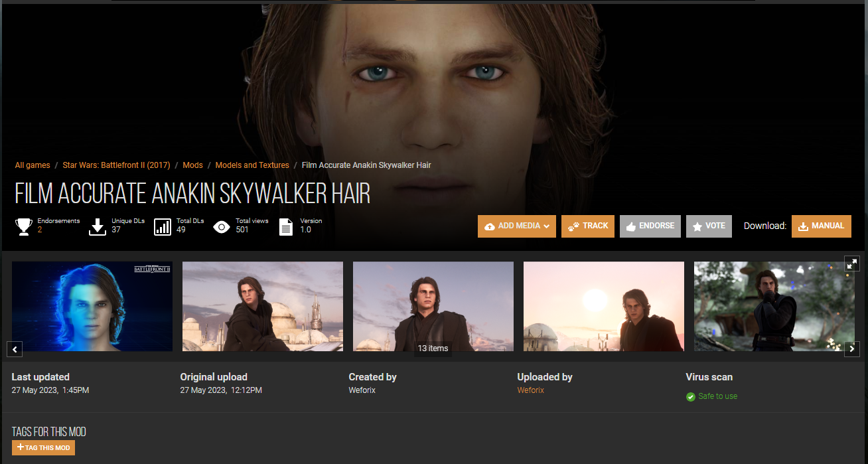Viewport: 868px width, 464px height.
Task: Track this mod
Action: [588, 226]
